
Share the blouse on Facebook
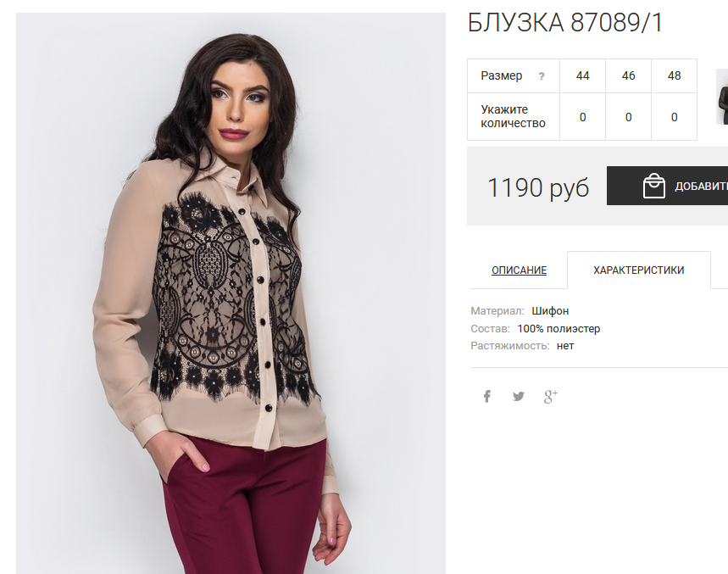487,397
